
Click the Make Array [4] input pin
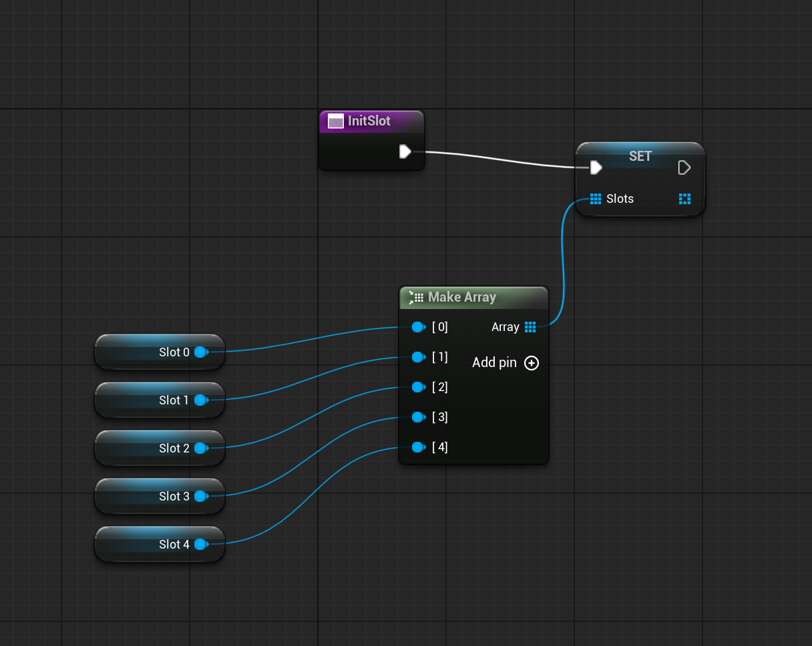(418, 447)
